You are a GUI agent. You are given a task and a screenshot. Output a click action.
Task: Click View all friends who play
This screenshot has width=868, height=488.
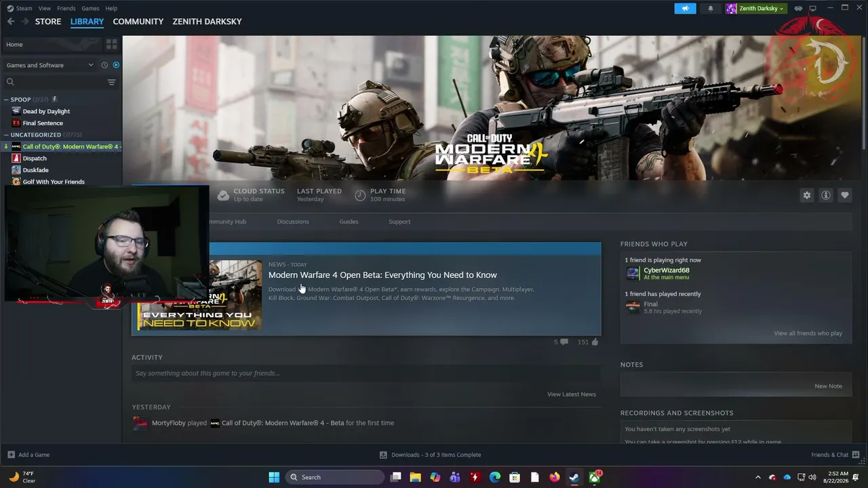pyautogui.click(x=808, y=333)
